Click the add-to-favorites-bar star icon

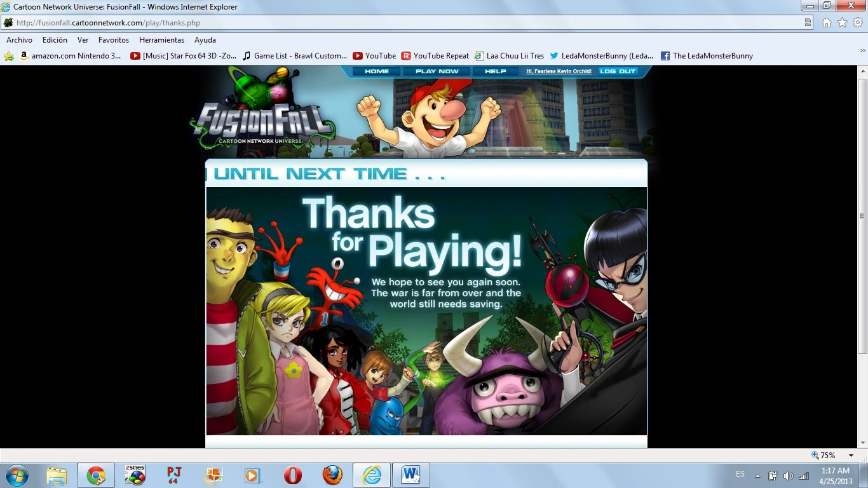tap(9, 56)
